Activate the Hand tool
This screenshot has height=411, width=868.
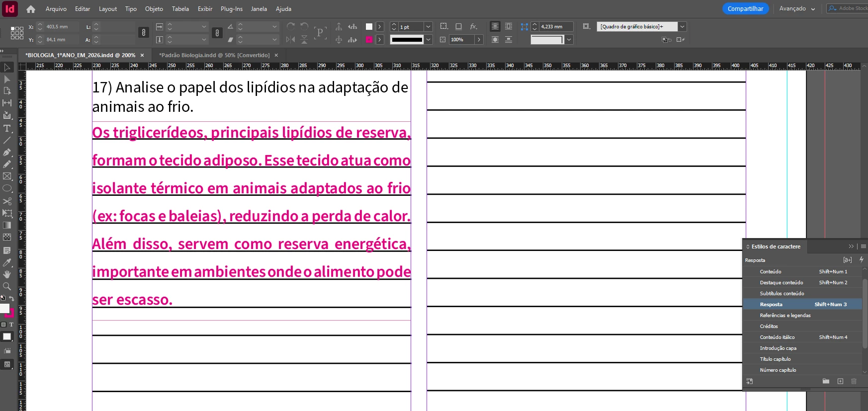[7, 274]
